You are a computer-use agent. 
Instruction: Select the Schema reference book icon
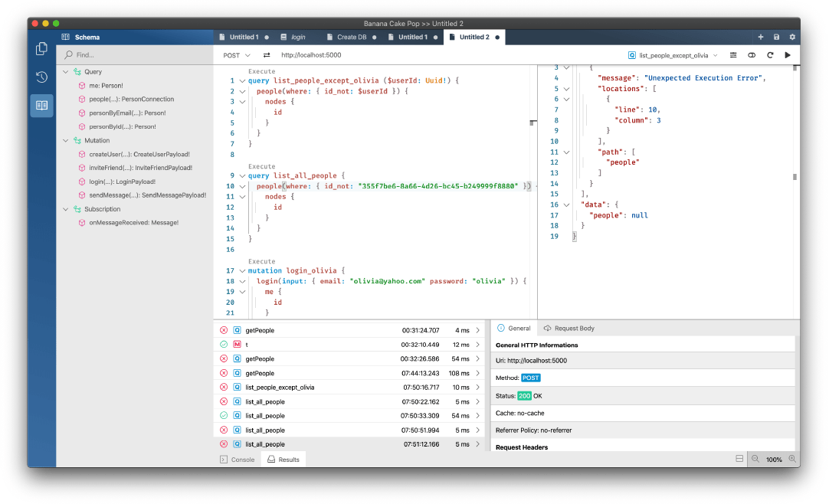tap(41, 106)
